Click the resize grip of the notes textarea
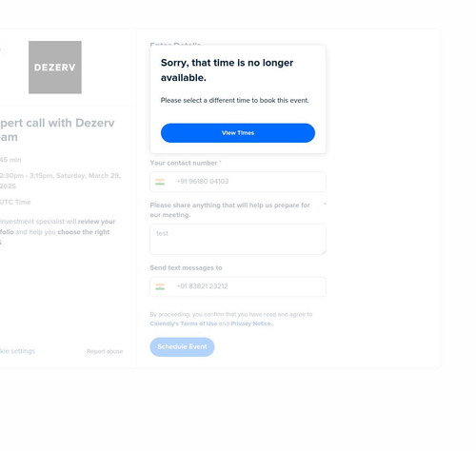The height and width of the screenshot is (451, 476). coord(324,252)
